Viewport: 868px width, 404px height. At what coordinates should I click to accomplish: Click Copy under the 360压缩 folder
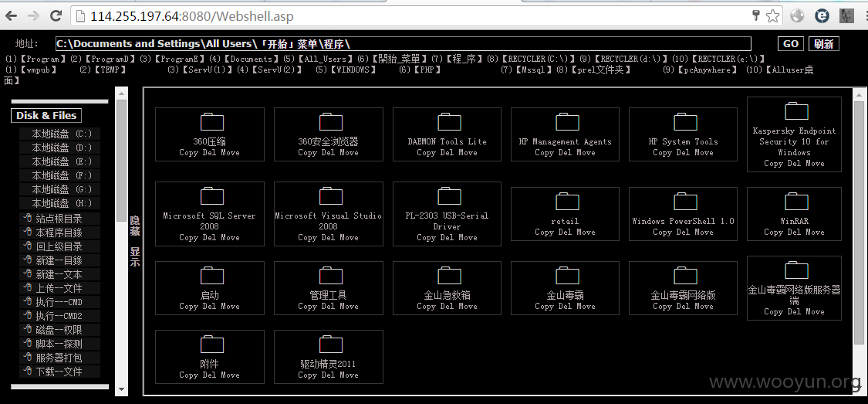click(x=188, y=152)
